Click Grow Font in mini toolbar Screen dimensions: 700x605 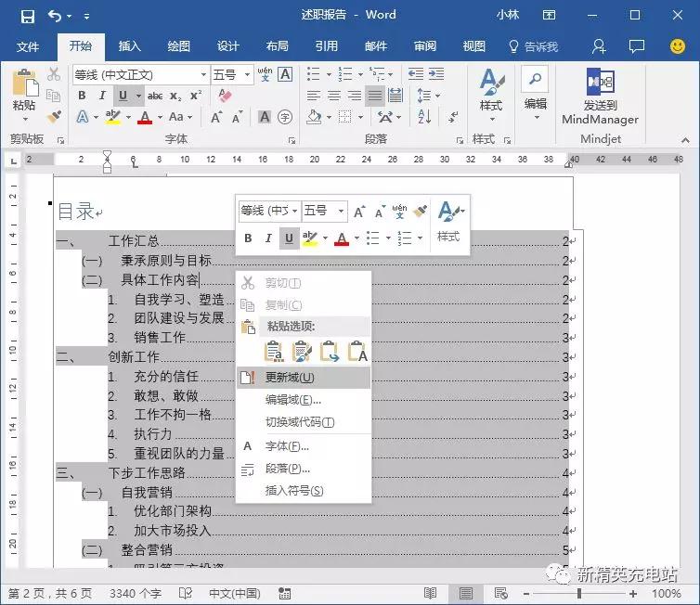(359, 212)
